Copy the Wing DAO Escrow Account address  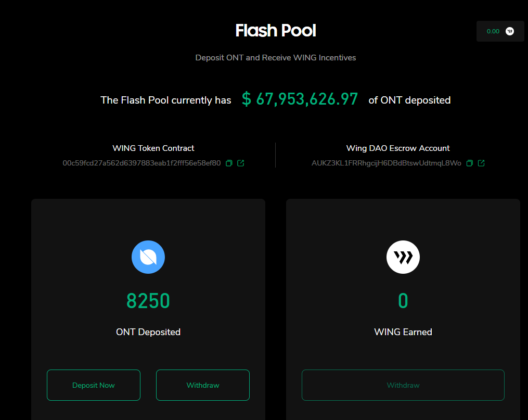470,163
